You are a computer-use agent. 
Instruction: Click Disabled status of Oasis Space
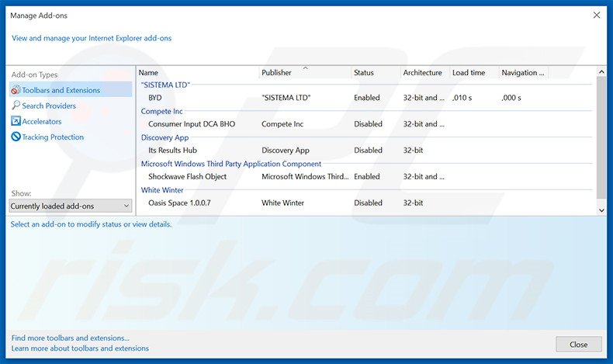click(x=368, y=203)
